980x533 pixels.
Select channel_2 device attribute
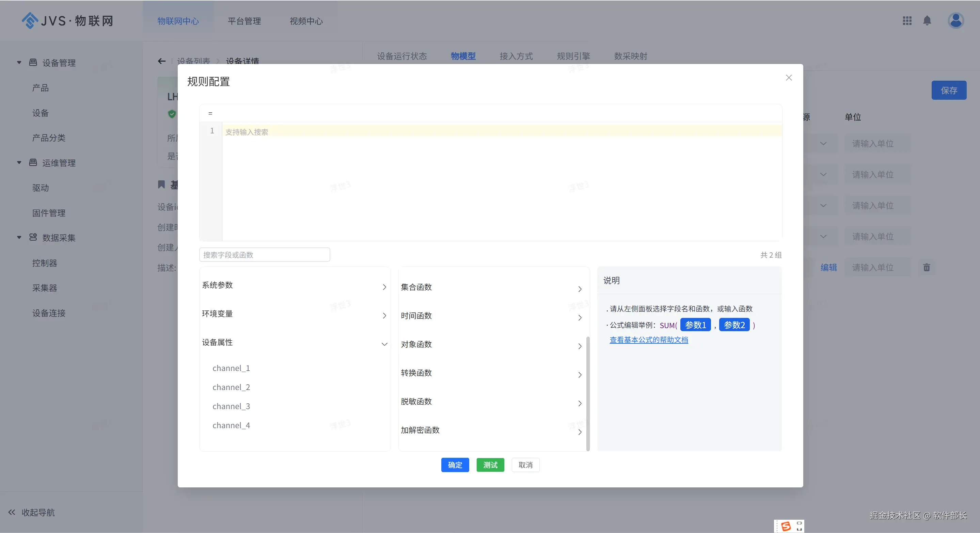coord(231,387)
